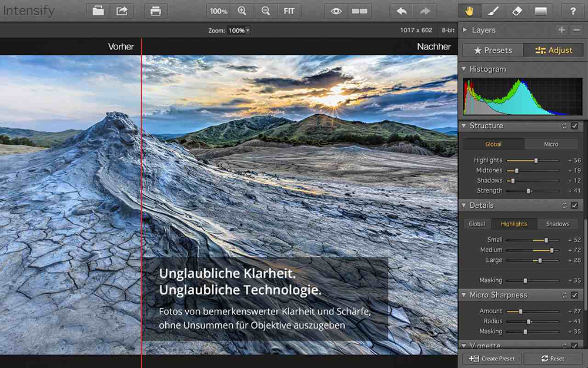
Task: Click the export/share icon in toolbar
Action: click(122, 11)
